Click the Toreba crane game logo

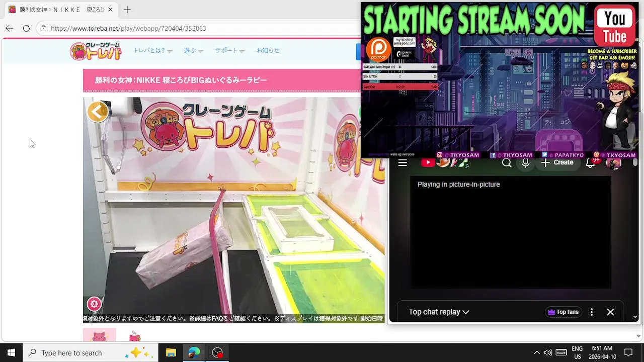(x=96, y=51)
